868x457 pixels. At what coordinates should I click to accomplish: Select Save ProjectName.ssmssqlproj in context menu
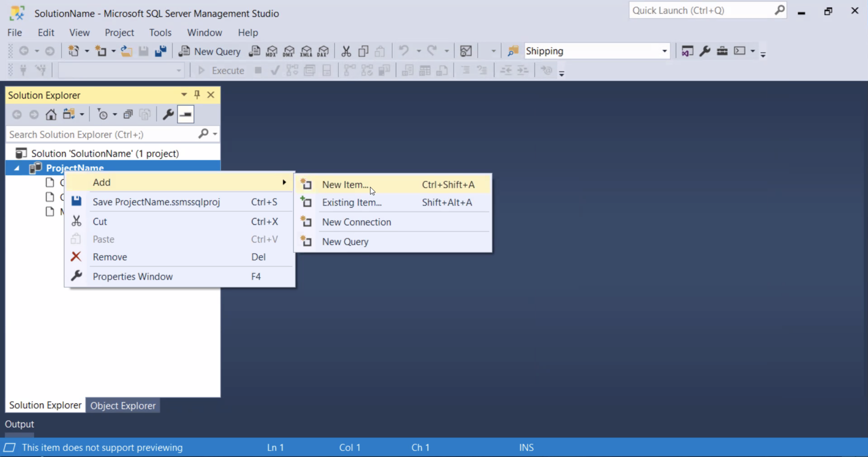click(x=180, y=202)
